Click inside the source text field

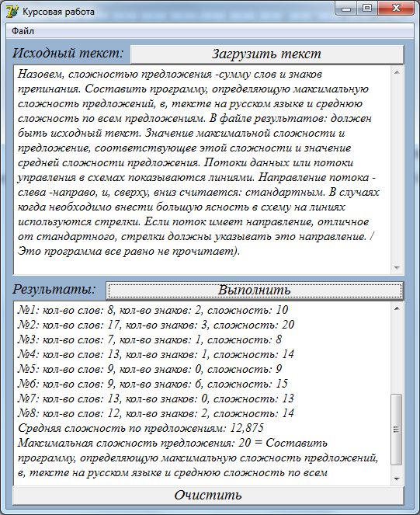click(x=203, y=170)
